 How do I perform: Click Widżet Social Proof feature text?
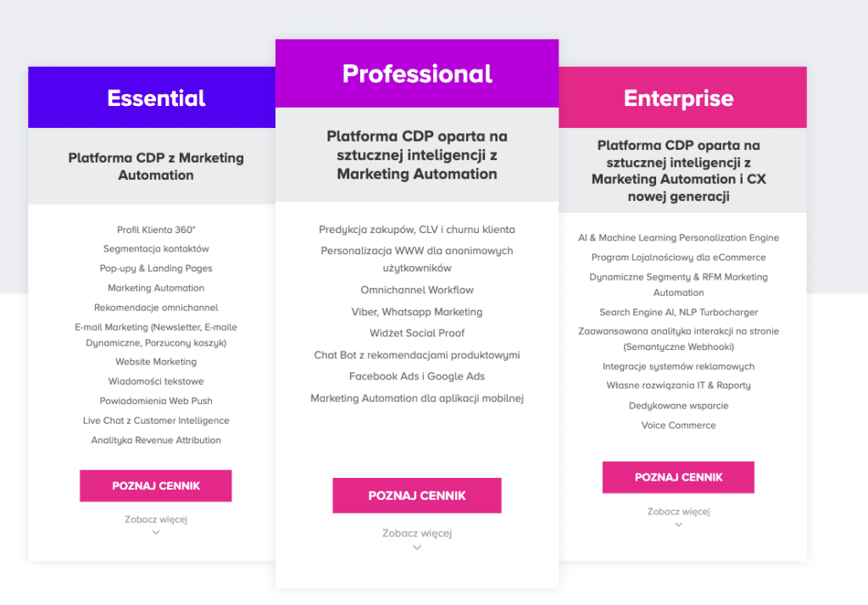pyautogui.click(x=417, y=333)
